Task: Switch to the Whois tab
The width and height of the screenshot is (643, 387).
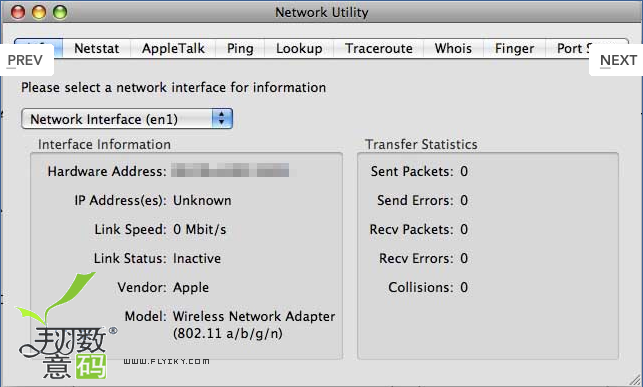Action: (x=453, y=48)
